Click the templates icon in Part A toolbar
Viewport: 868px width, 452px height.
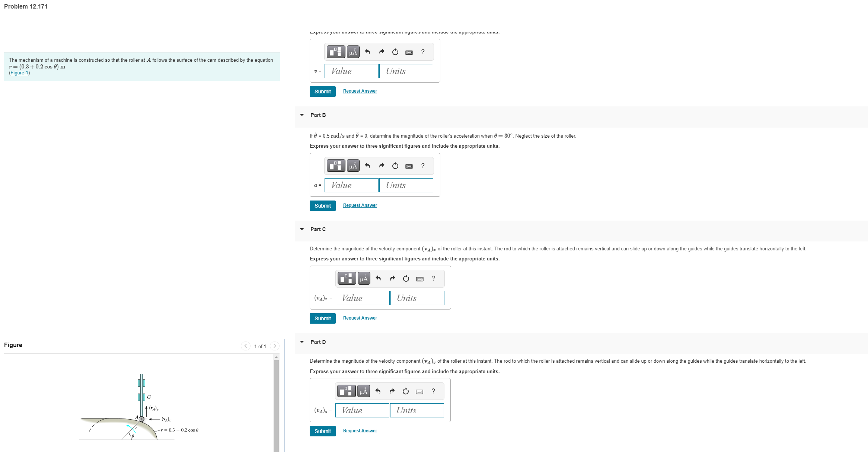[x=336, y=52]
